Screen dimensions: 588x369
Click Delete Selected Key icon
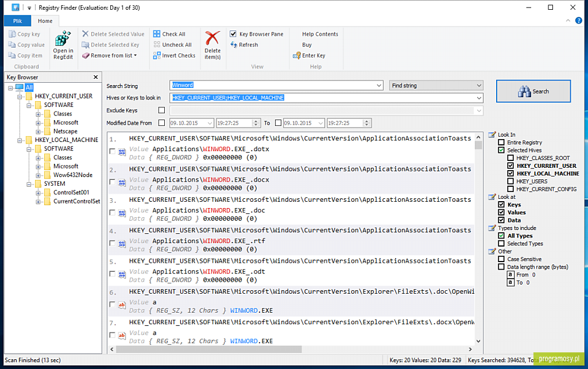[x=86, y=45]
